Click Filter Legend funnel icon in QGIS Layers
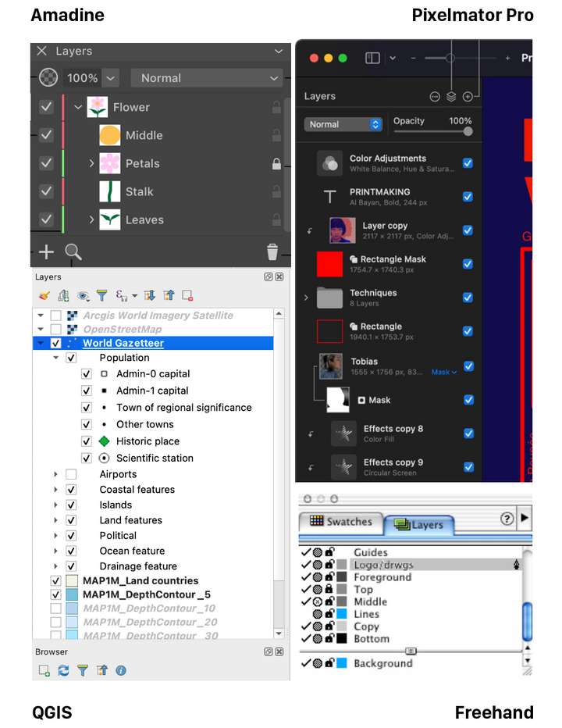Screen dimensions: 562x728 coord(101,295)
